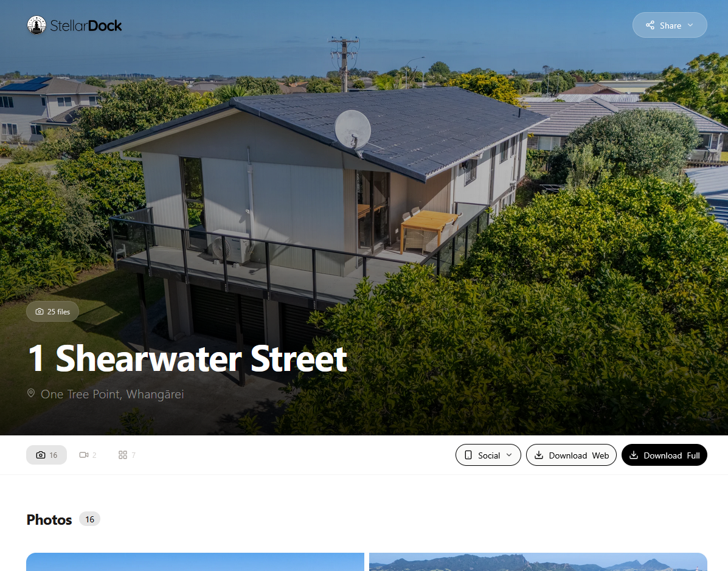728x571 pixels.
Task: Open the Share button menu
Action: coord(670,25)
